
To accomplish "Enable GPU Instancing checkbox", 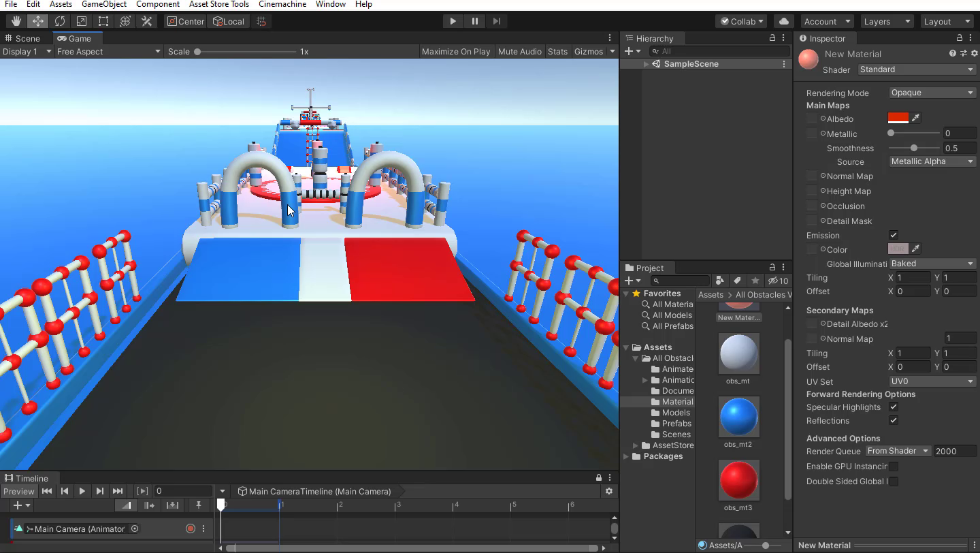I will click(x=894, y=467).
